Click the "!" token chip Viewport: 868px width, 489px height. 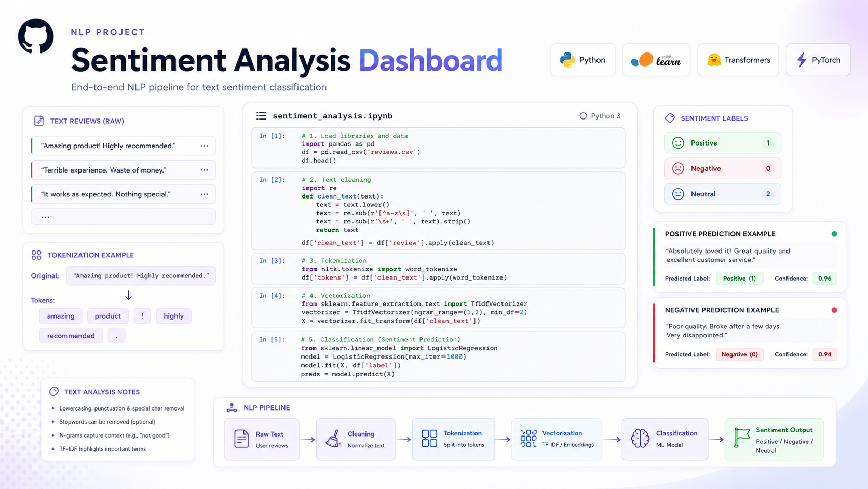(142, 316)
